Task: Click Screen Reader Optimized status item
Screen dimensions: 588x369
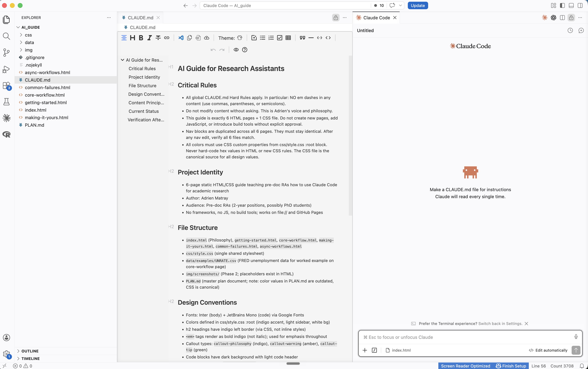Action: pyautogui.click(x=465, y=366)
